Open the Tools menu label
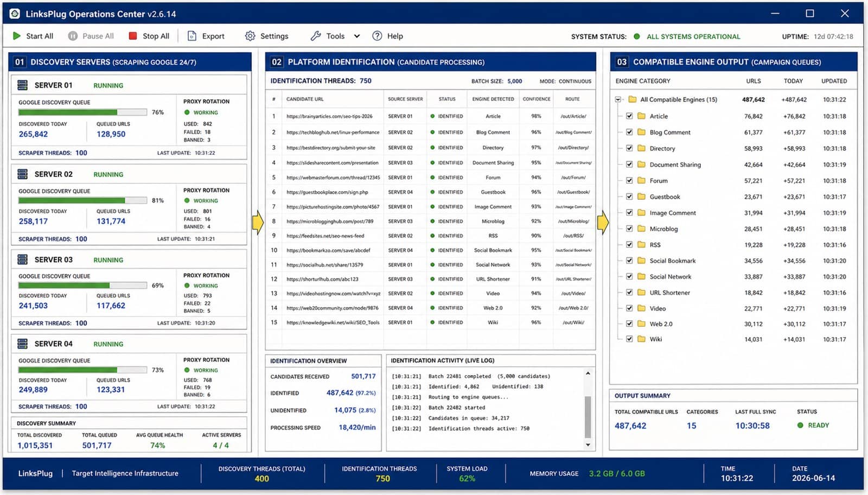 335,36
